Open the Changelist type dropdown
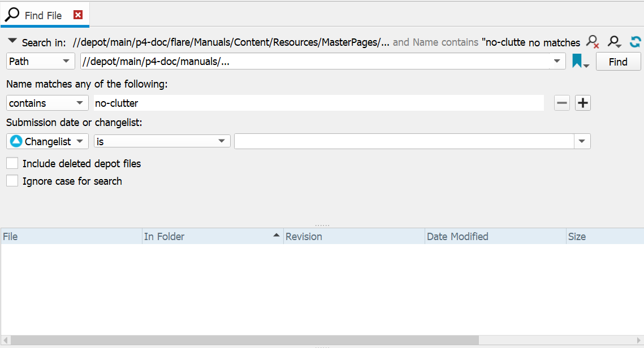This screenshot has width=644, height=348. click(47, 141)
